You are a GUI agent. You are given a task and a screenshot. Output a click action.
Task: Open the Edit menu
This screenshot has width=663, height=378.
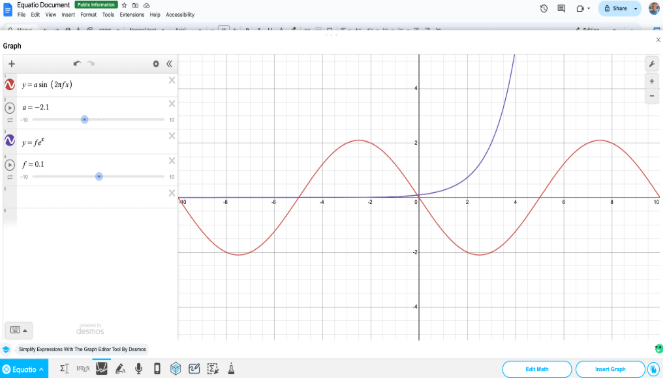(35, 15)
